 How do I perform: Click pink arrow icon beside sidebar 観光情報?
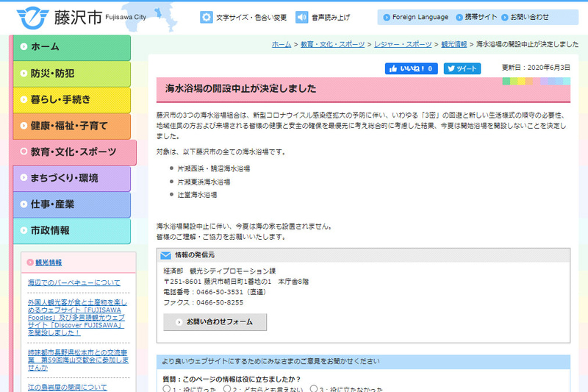coord(30,263)
